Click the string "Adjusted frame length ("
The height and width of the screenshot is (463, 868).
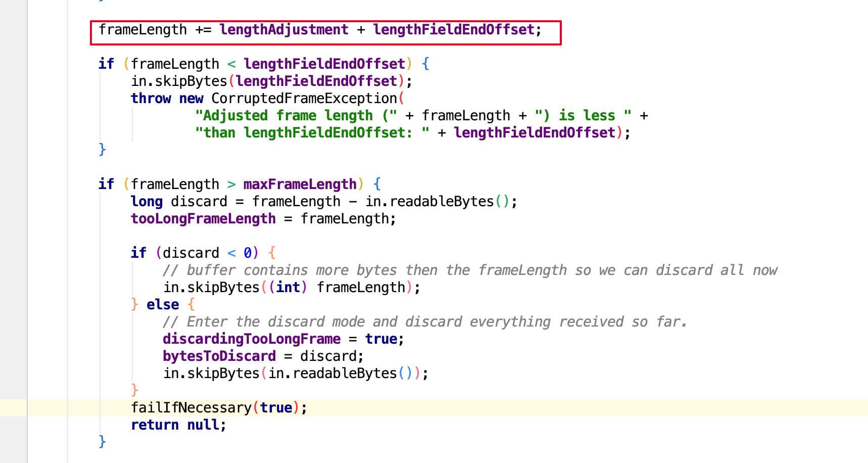click(296, 116)
